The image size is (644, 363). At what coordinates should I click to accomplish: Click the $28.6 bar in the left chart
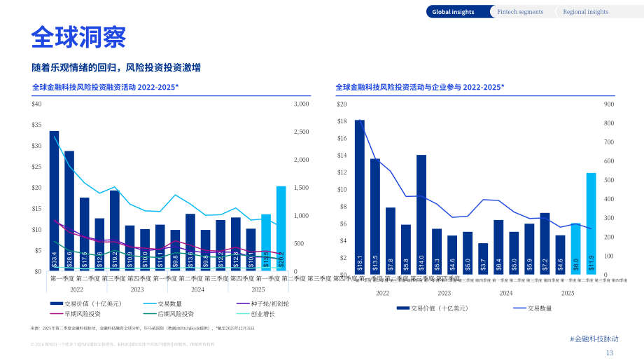click(x=69, y=212)
